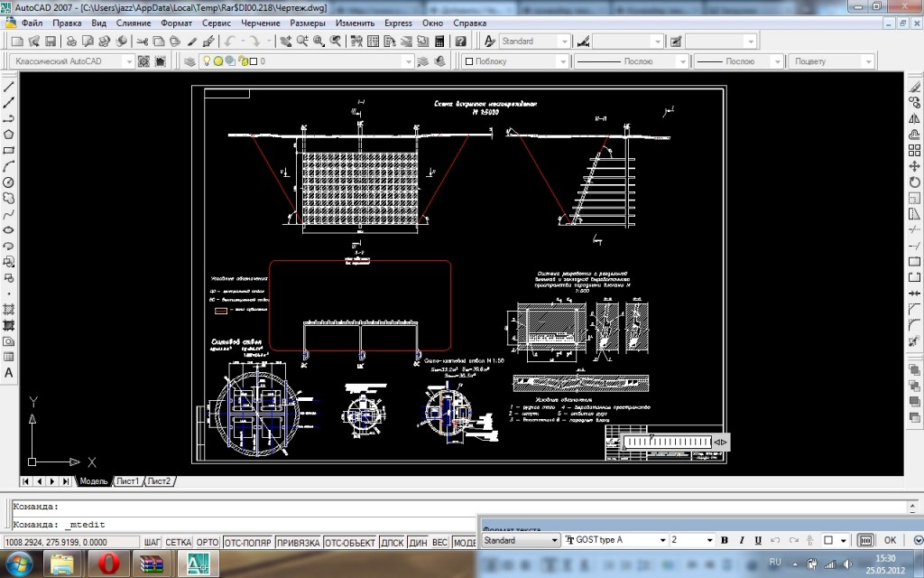Switch to the Лист1 layout tab
The width and height of the screenshot is (924, 578).
tap(127, 481)
